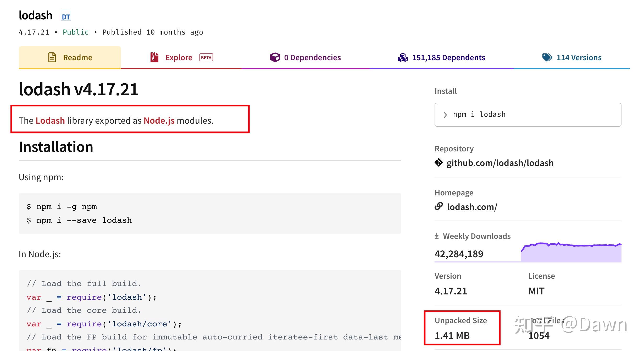The width and height of the screenshot is (644, 351).
Task: Click the Readme document icon
Action: click(x=52, y=57)
